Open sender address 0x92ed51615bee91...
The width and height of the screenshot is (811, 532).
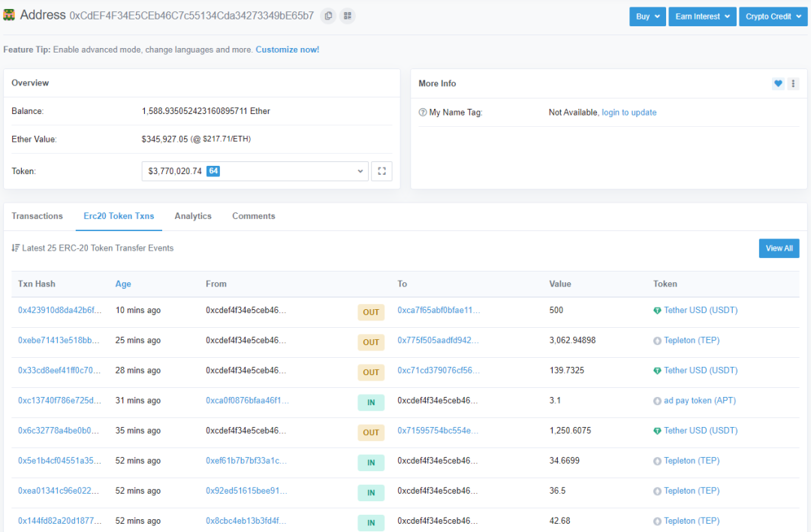pyautogui.click(x=246, y=490)
